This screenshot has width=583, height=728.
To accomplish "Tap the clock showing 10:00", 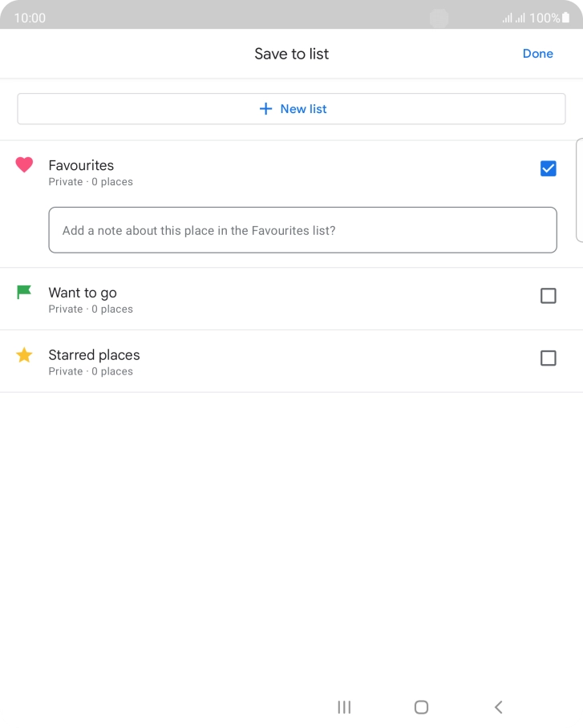I will [30, 18].
